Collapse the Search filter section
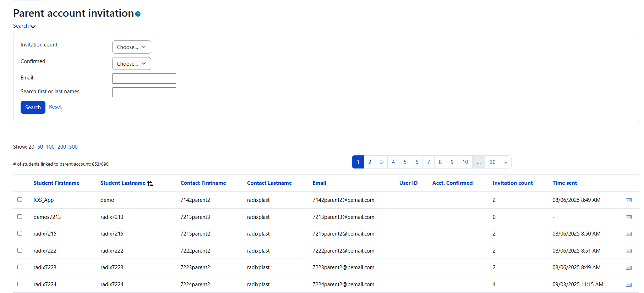This screenshot has width=644, height=293. [24, 26]
